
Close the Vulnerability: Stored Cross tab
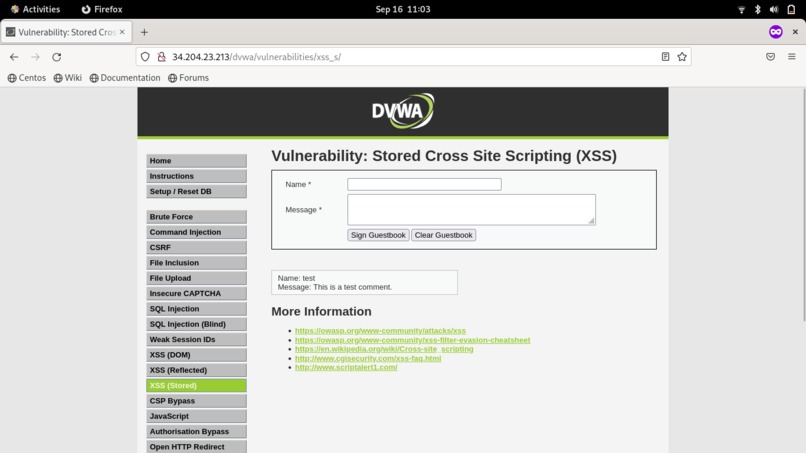tap(122, 32)
